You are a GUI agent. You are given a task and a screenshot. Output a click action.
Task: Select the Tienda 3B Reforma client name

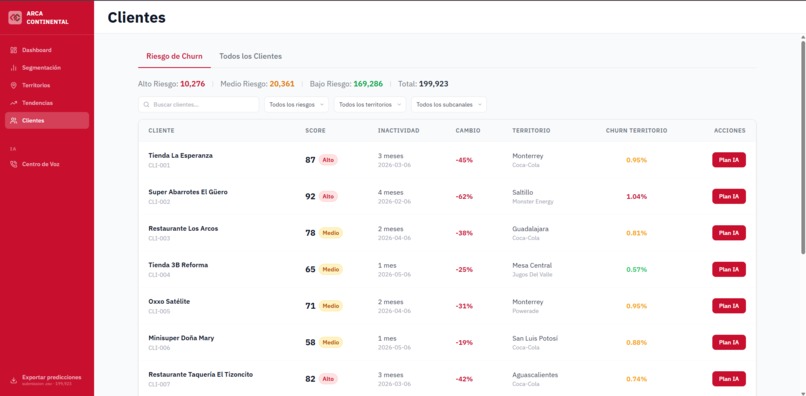[x=178, y=265]
